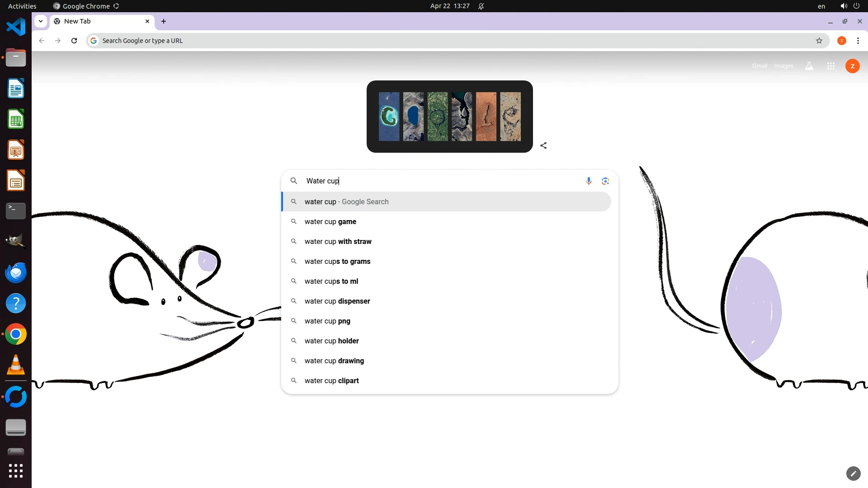Open Search Labs flask icon
868x488 pixels.
[809, 66]
